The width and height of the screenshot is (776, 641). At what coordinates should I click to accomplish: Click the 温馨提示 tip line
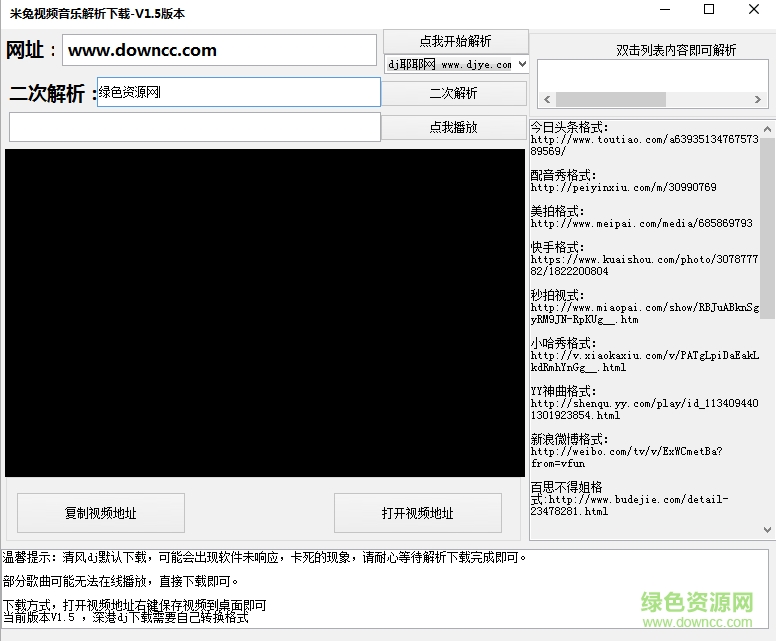(264, 558)
